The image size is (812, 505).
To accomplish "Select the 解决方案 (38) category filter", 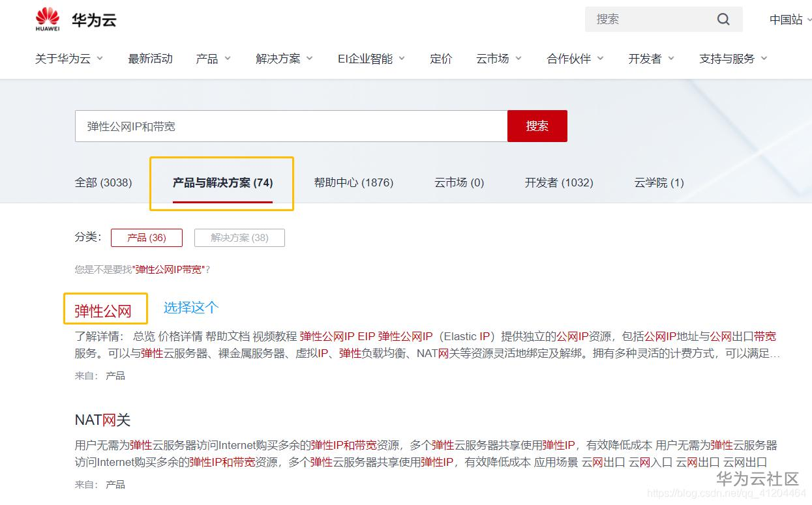I will pos(239,237).
